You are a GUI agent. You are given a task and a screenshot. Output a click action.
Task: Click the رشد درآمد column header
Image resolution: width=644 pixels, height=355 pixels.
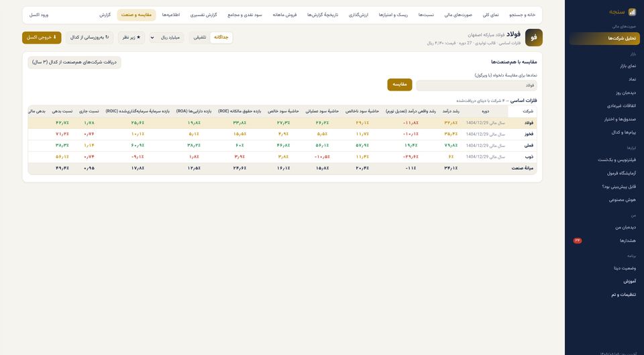pos(451,111)
